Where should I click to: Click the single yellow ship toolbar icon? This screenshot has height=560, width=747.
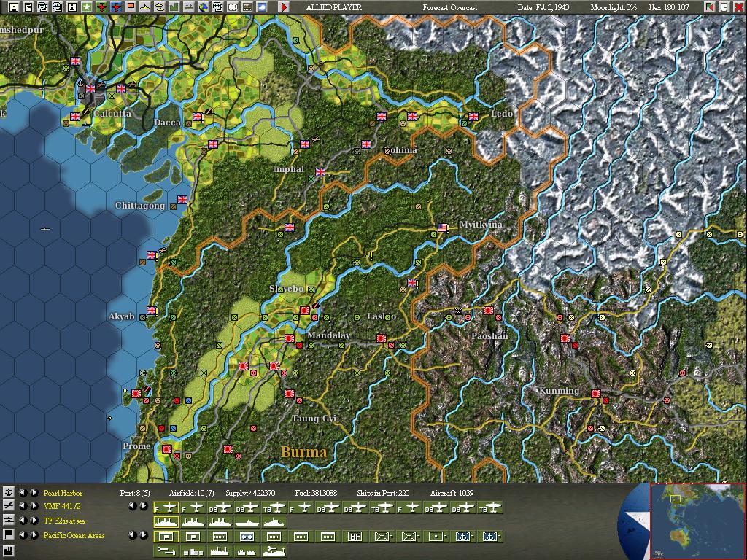pos(145,7)
